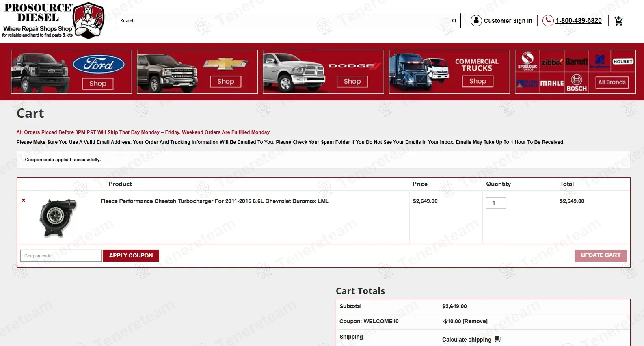Remove the WELCOME10 coupon
Viewport: 644px width, 346px height.
(x=475, y=321)
